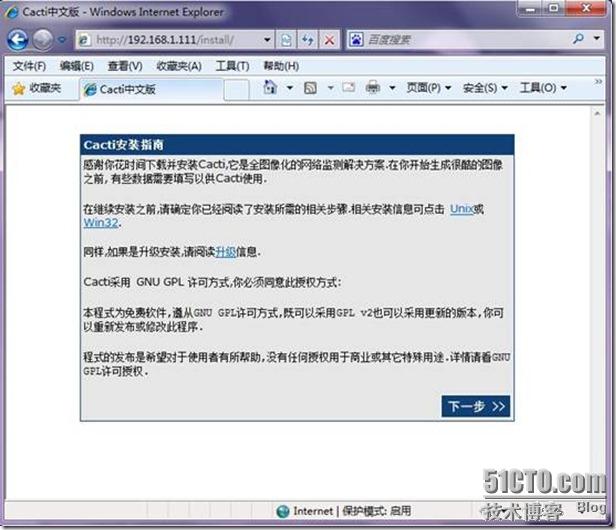This screenshot has width=616, height=530.
Task: Open a new blank tab
Action: tap(236, 90)
